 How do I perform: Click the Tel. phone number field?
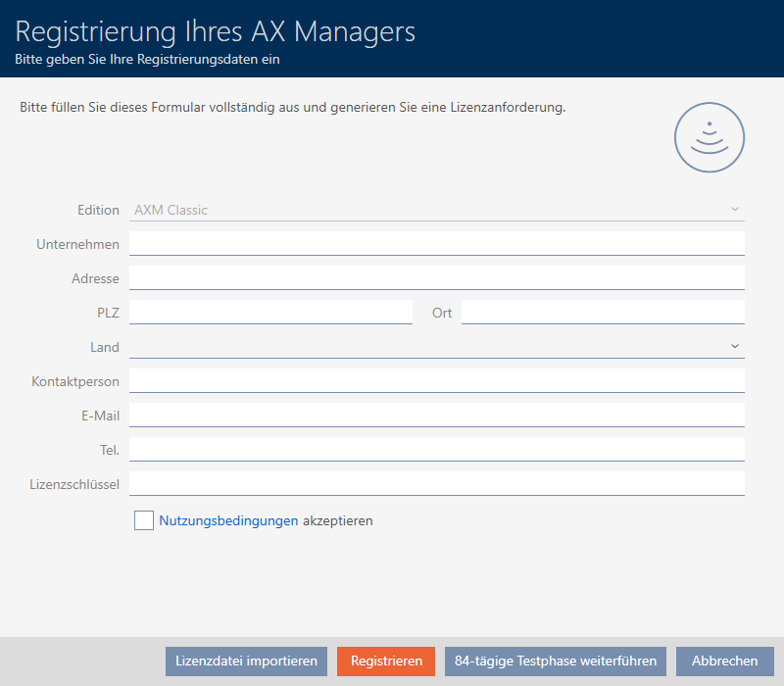click(436, 449)
